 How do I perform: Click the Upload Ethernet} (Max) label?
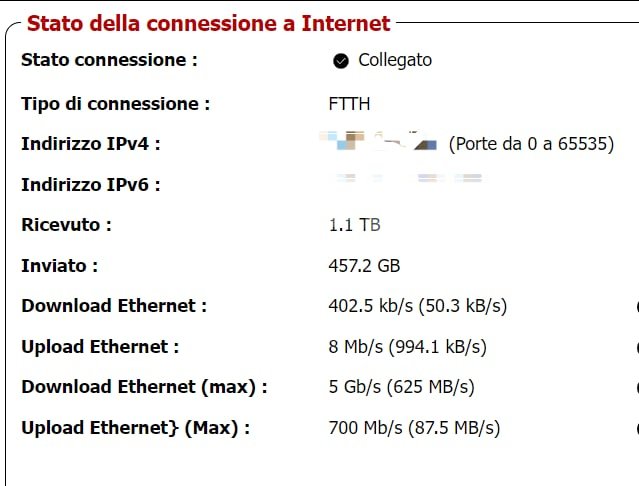136,428
